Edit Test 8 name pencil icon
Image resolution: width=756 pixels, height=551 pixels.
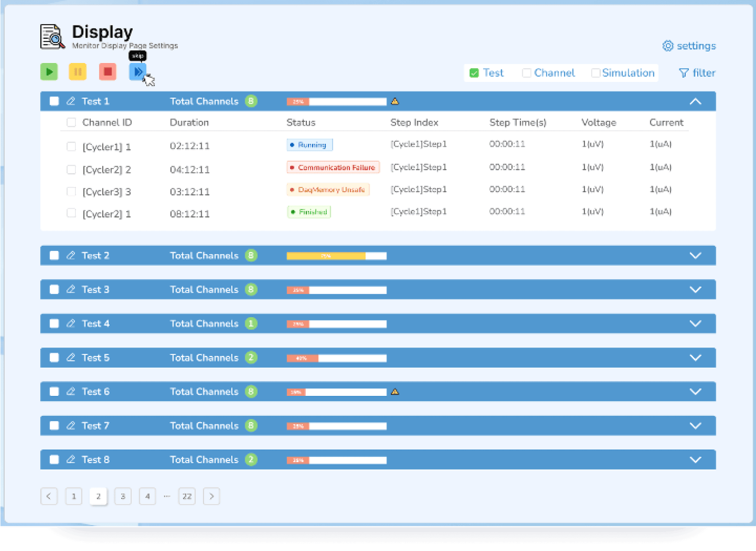[x=71, y=459]
